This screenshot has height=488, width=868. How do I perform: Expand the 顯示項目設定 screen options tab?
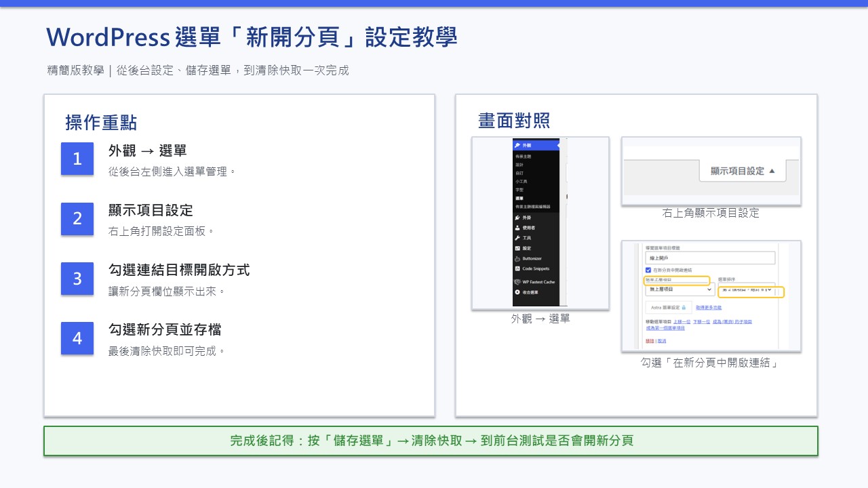coord(743,171)
